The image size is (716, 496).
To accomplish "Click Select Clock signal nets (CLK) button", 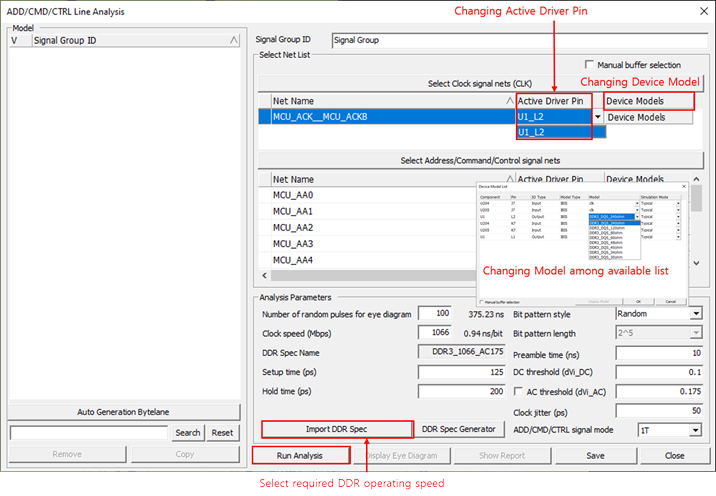I will pos(480,83).
